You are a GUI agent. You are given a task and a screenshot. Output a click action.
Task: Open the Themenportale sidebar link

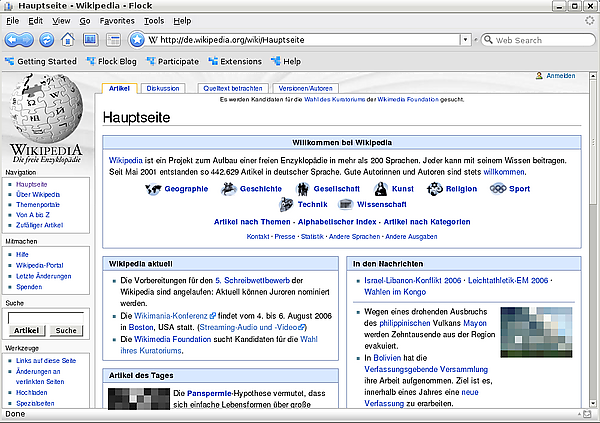[x=38, y=205]
